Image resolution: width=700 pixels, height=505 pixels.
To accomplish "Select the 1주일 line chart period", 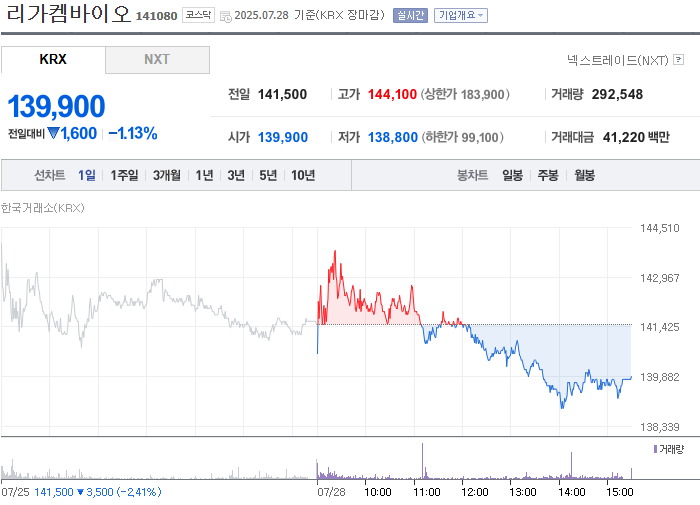I will [x=124, y=175].
